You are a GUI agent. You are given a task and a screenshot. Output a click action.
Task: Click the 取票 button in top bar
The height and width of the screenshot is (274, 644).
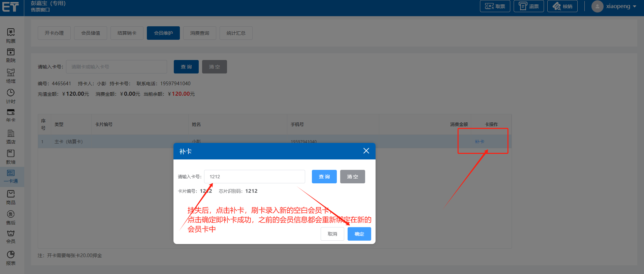coord(495,6)
